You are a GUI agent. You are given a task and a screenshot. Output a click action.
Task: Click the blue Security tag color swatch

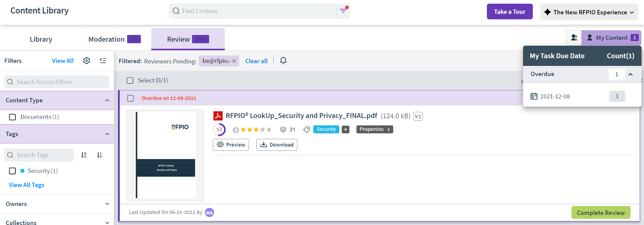click(22, 171)
